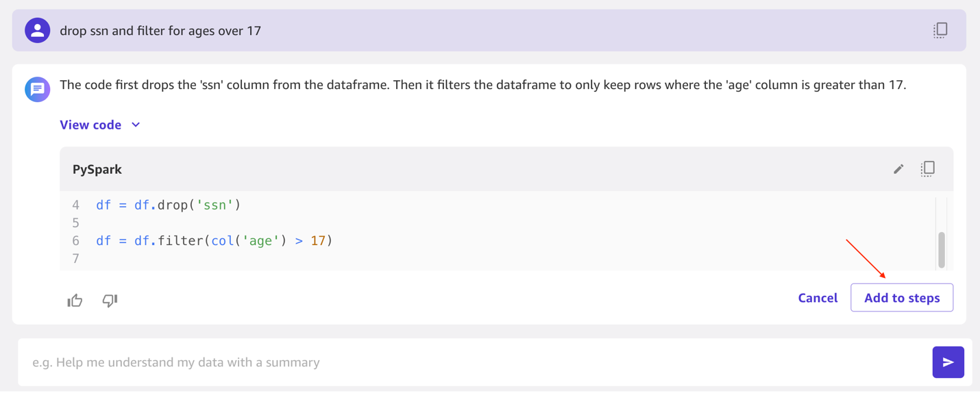Copy the PySpark code snippet
This screenshot has height=393, width=980.
pyautogui.click(x=927, y=168)
